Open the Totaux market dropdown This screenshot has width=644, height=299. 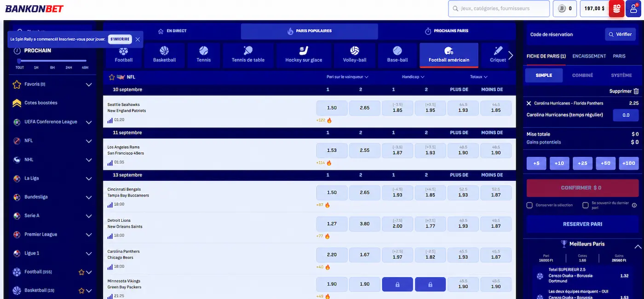coord(479,77)
